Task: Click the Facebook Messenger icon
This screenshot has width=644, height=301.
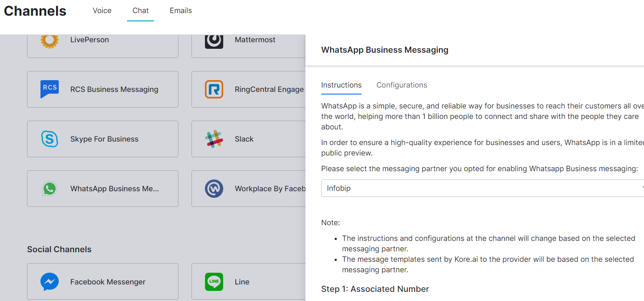Action: coord(50,282)
